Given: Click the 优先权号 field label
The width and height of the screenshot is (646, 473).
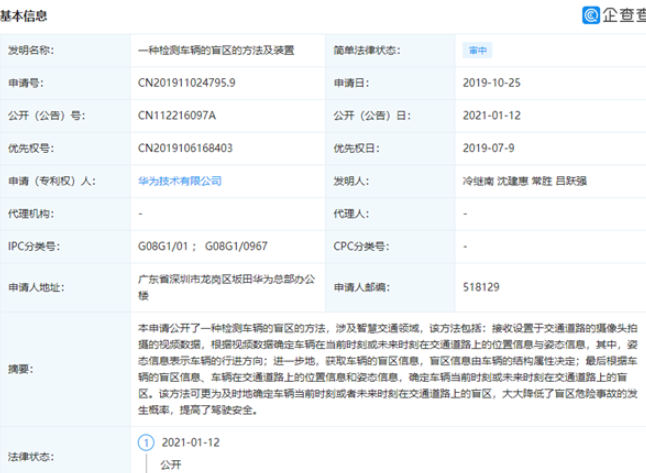Looking at the screenshot, I should click(x=31, y=148).
